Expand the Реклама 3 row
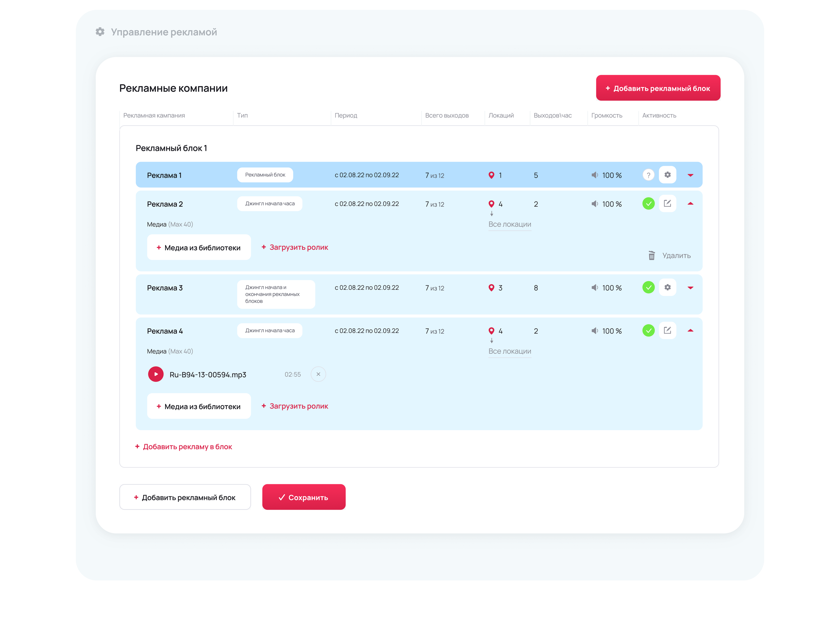This screenshot has height=626, width=840. pos(690,288)
